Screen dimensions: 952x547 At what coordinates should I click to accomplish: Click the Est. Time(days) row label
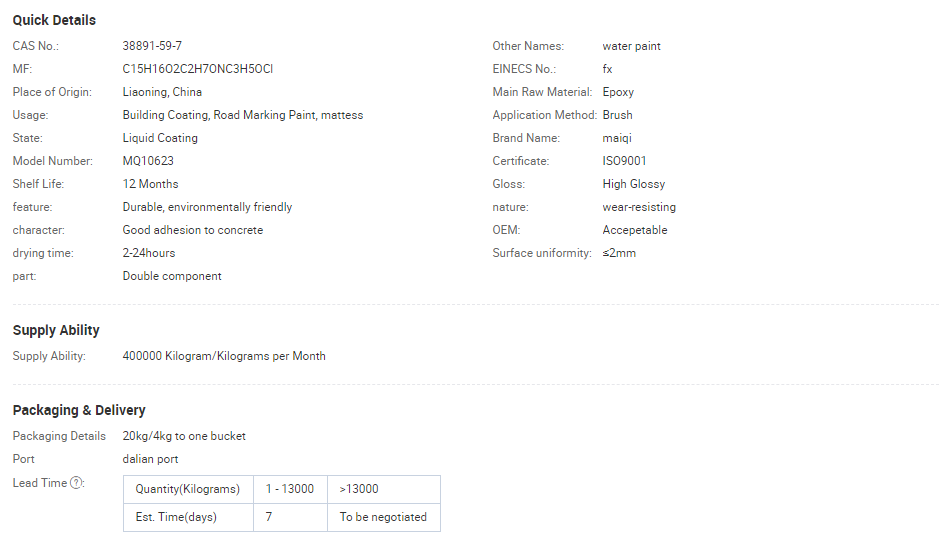176,517
